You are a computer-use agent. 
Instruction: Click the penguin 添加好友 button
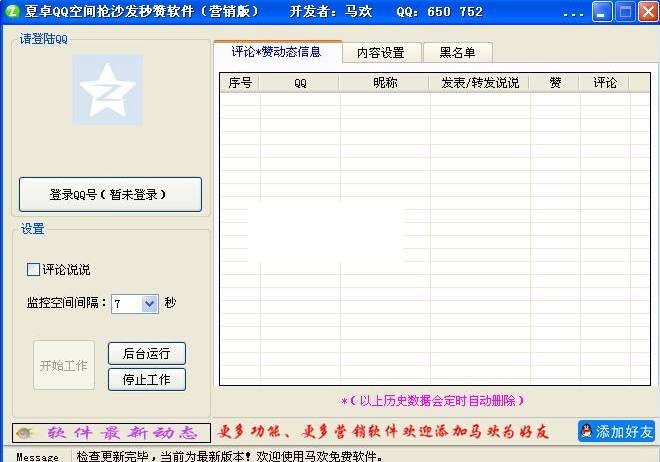pos(616,432)
